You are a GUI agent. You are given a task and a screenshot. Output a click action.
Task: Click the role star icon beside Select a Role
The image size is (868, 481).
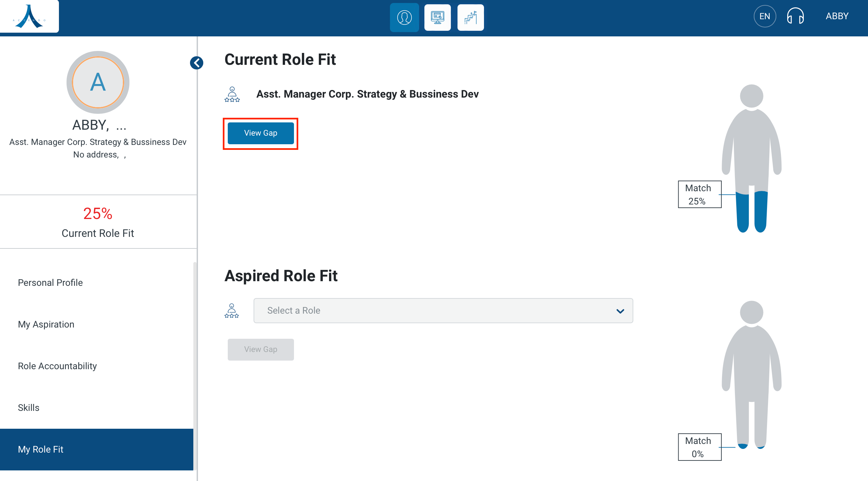232,311
